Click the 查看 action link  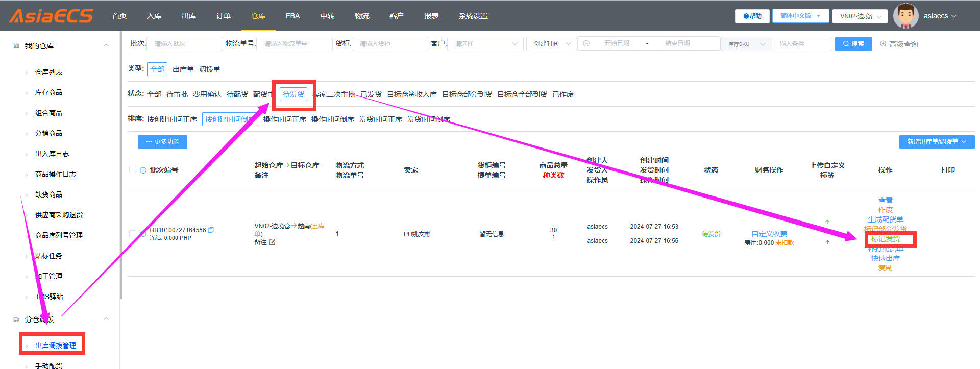coord(886,200)
